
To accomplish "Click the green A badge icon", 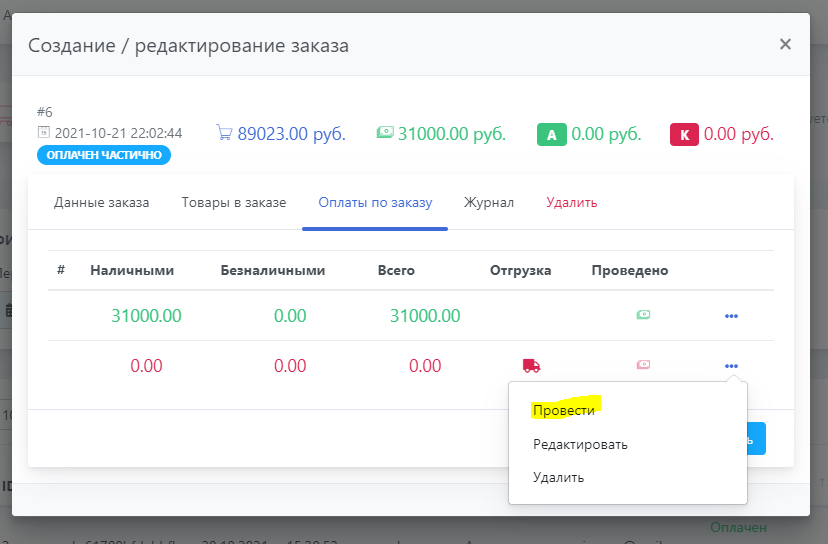I will pyautogui.click(x=552, y=134).
